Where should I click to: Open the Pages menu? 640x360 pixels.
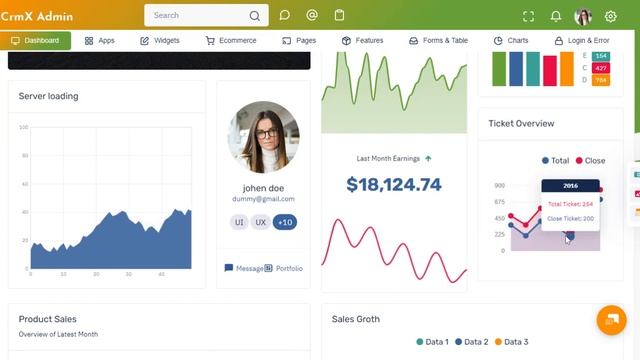pos(299,40)
